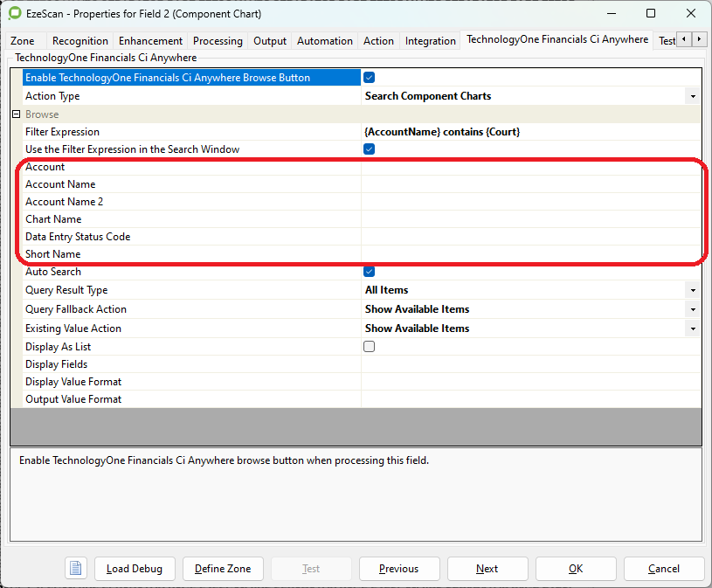712x588 pixels.
Task: Open the Query Result Type dropdown
Action: pyautogui.click(x=692, y=290)
